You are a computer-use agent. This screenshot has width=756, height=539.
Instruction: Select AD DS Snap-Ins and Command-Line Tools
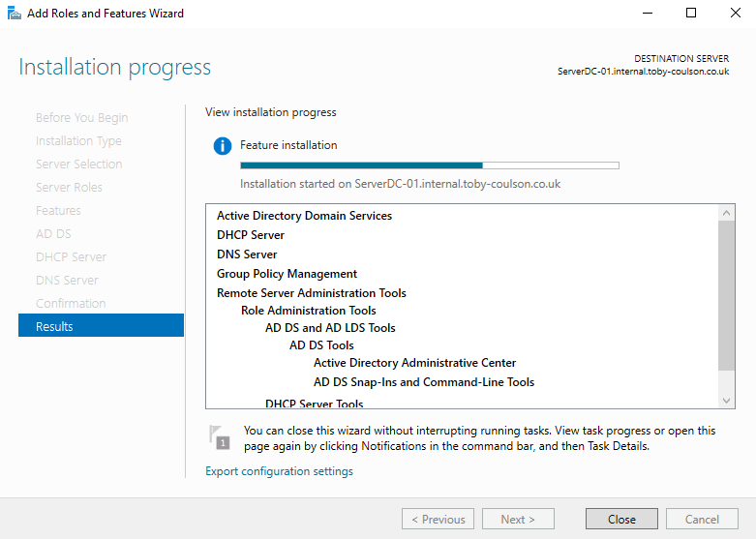423,382
